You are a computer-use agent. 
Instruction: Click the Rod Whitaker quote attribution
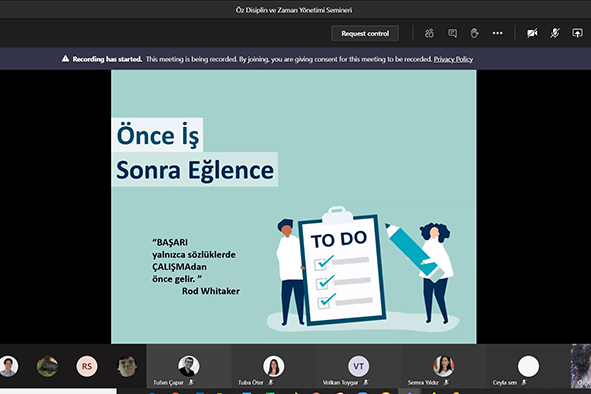pyautogui.click(x=211, y=291)
